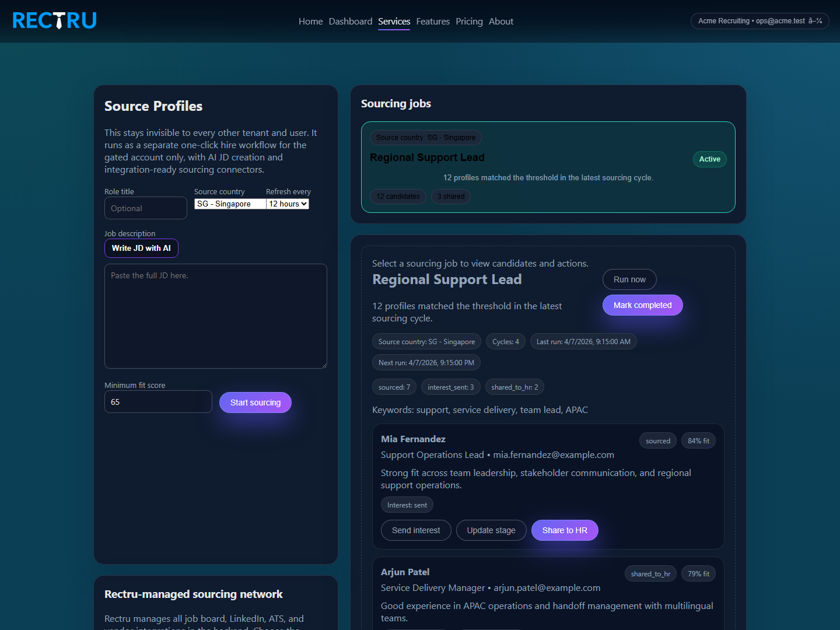Navigate to the Dashboard page
The image size is (840, 630).
[350, 21]
